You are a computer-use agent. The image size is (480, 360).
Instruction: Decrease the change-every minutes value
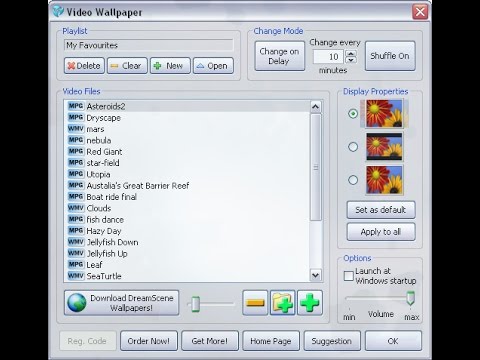(351, 60)
